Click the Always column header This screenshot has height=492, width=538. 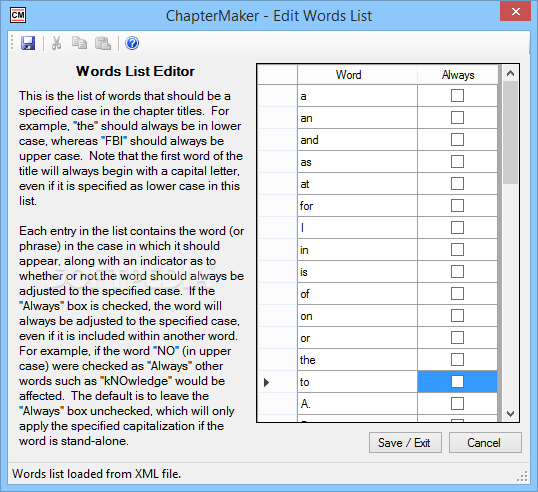pos(457,74)
